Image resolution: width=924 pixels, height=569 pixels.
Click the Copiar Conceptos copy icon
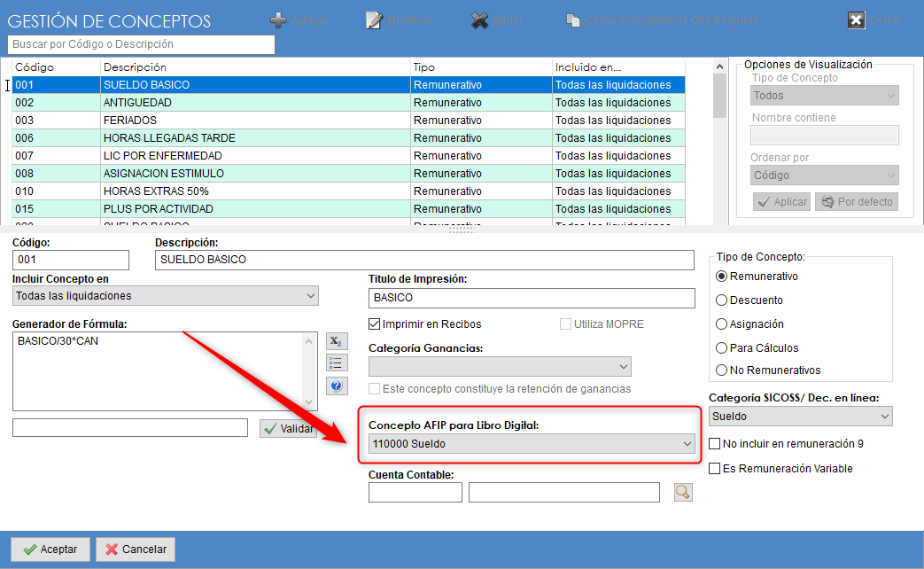(x=573, y=20)
